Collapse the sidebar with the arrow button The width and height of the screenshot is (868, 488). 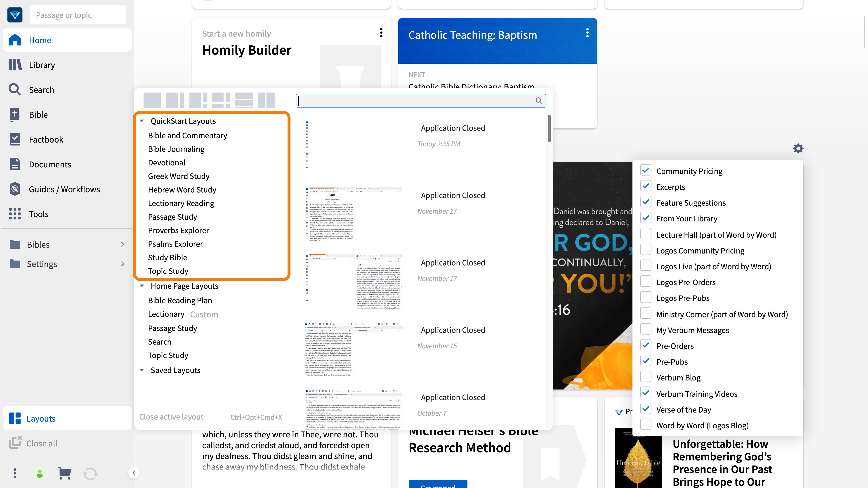click(134, 473)
